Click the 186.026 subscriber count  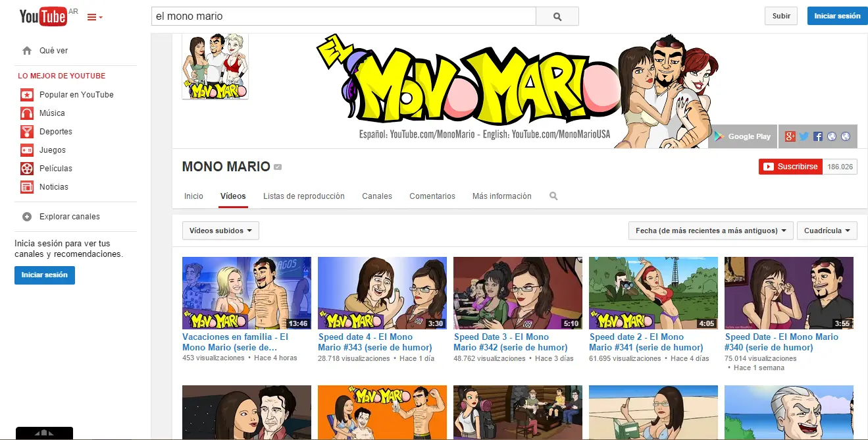tap(840, 167)
